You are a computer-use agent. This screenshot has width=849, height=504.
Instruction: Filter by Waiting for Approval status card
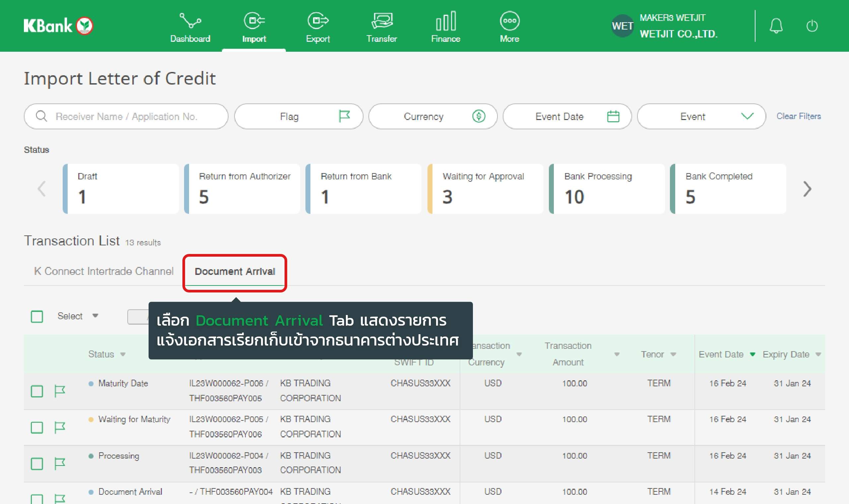pyautogui.click(x=485, y=189)
